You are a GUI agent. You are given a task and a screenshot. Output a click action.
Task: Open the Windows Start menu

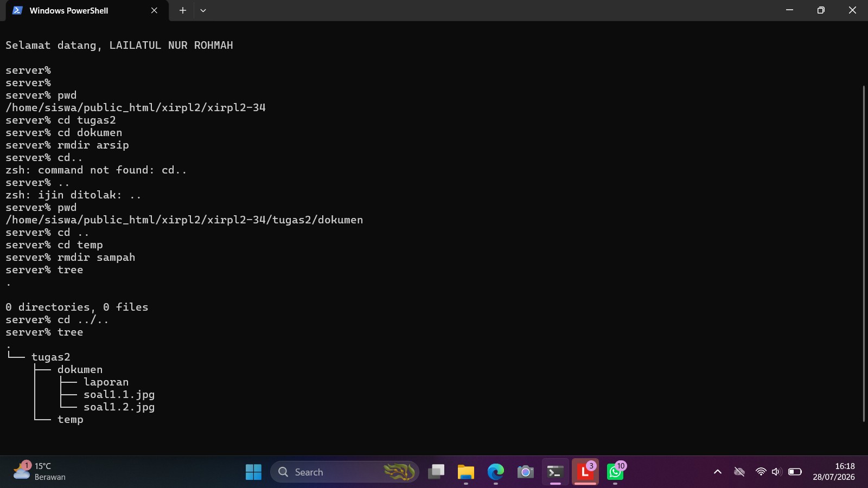tap(253, 472)
